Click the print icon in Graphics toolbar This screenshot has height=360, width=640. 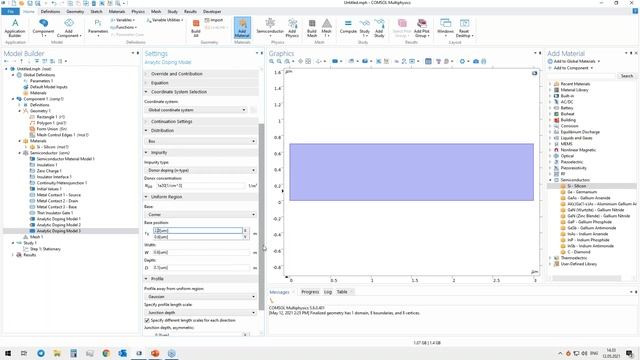[x=484, y=61]
